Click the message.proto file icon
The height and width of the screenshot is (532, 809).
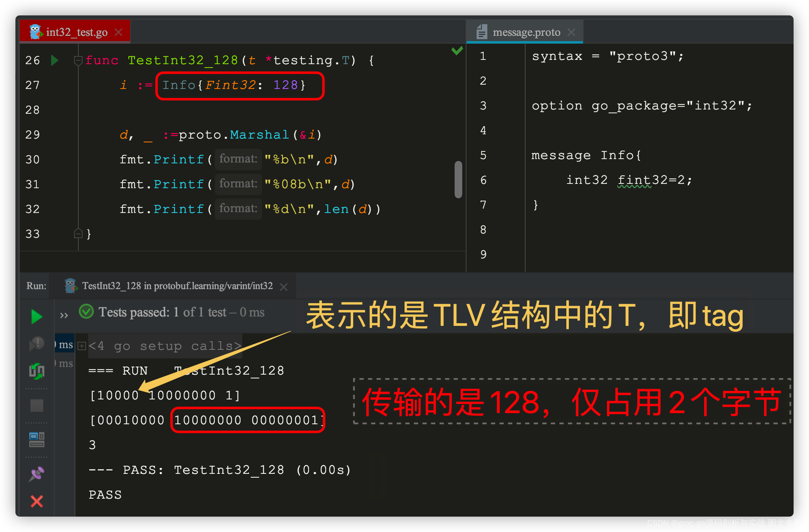(482, 32)
